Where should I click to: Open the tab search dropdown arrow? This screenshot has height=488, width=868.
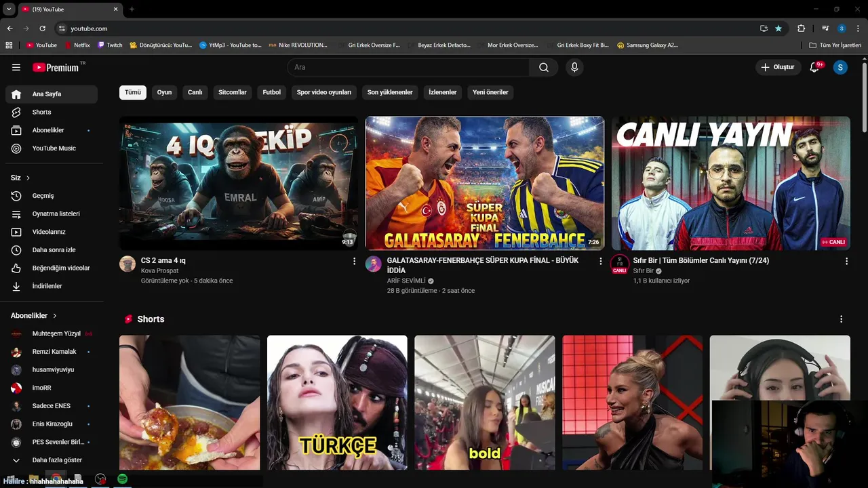pyautogui.click(x=9, y=9)
